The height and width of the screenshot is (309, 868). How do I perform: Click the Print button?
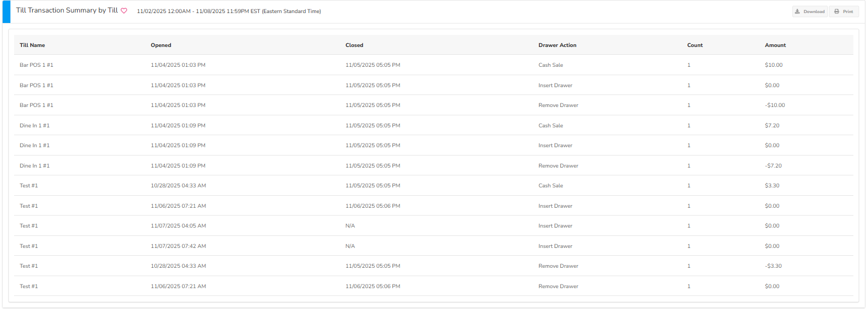click(x=843, y=11)
